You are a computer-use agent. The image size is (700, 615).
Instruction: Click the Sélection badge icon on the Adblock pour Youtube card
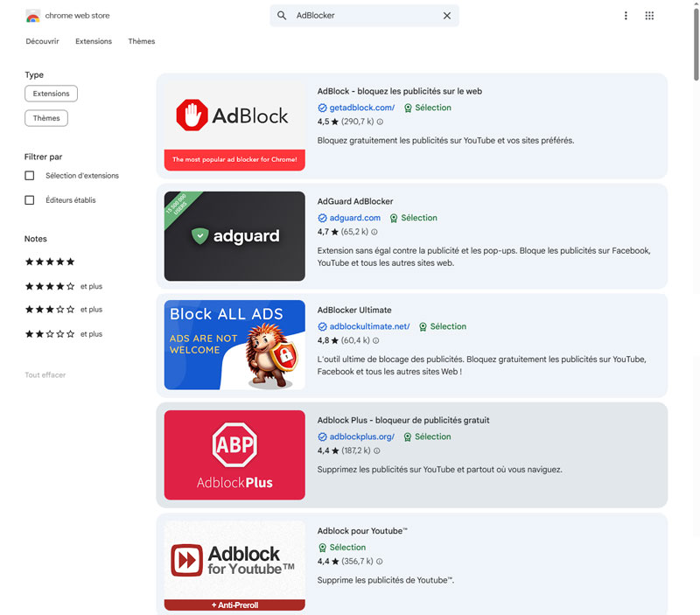pos(322,548)
